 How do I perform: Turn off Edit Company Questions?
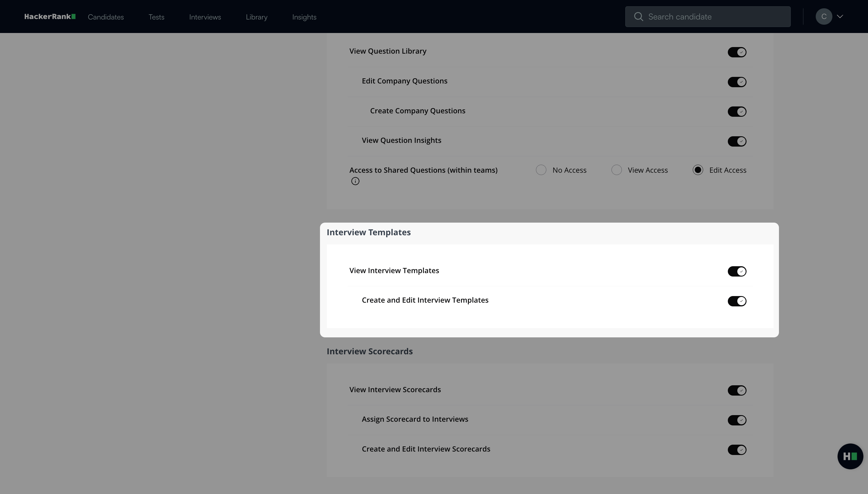pyautogui.click(x=736, y=82)
